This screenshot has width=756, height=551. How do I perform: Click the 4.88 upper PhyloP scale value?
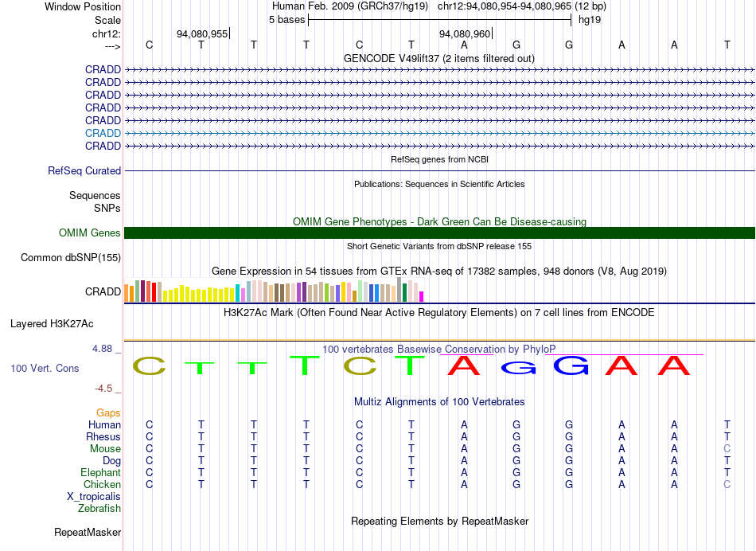click(x=103, y=348)
